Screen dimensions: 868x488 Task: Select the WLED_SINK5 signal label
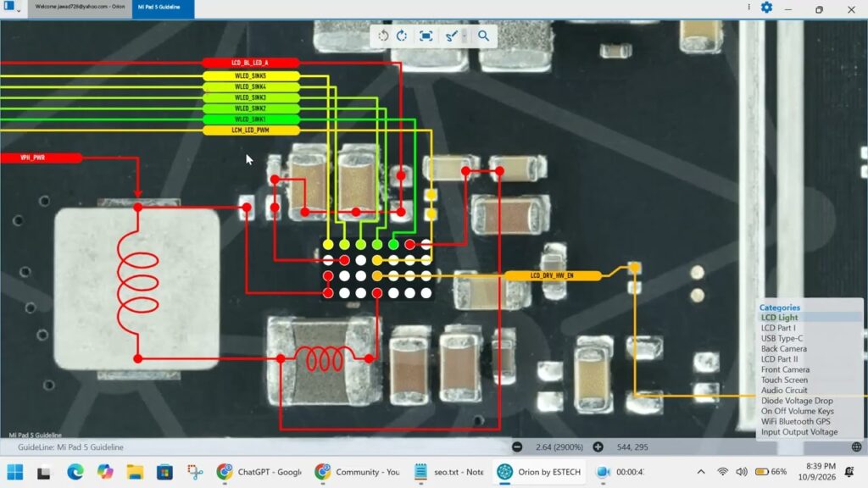click(x=251, y=75)
